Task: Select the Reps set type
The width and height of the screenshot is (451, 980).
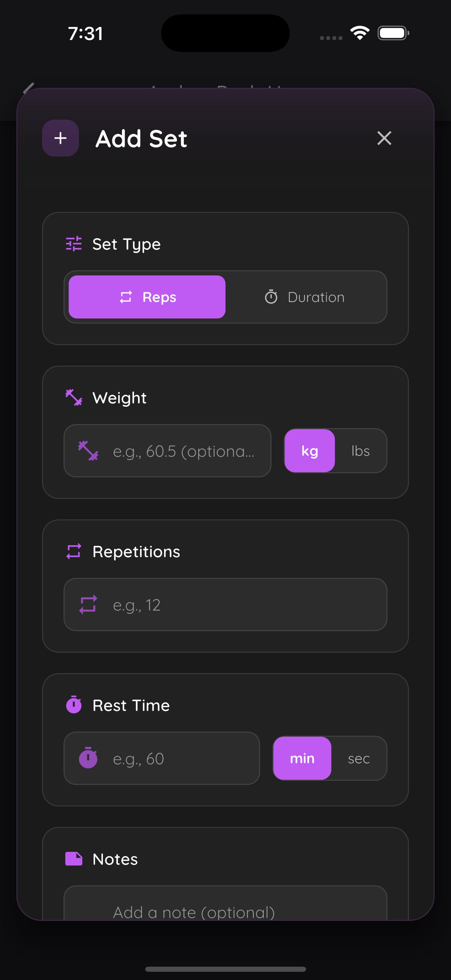Action: (147, 297)
